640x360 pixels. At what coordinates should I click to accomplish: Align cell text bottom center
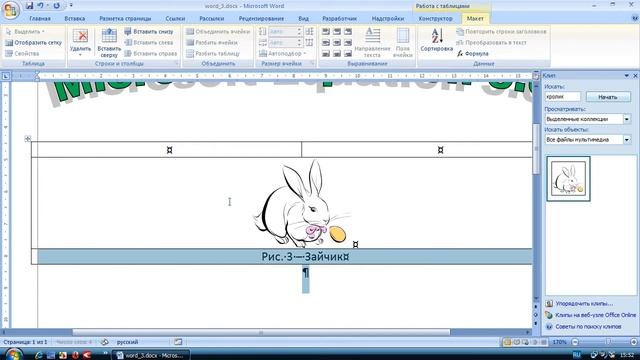(337, 53)
